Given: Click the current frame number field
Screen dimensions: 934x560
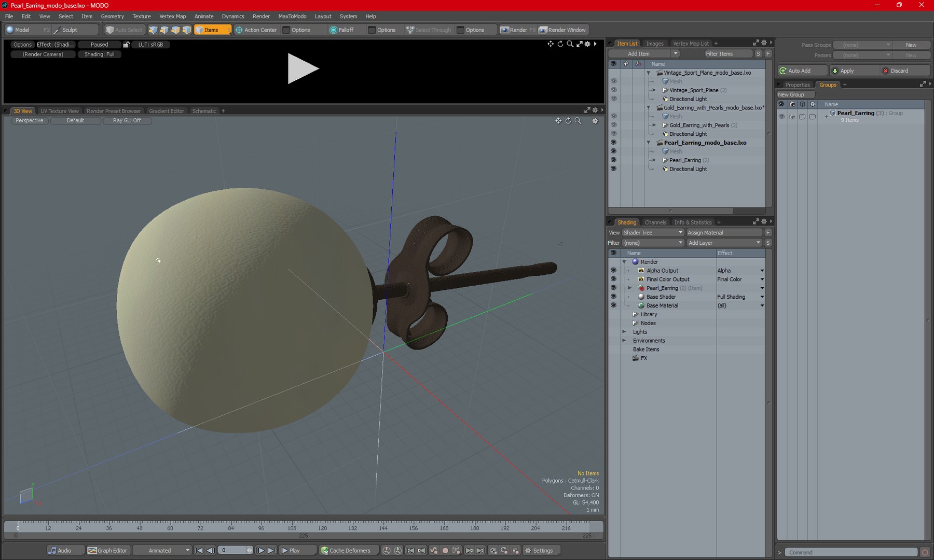Looking at the screenshot, I should (231, 551).
